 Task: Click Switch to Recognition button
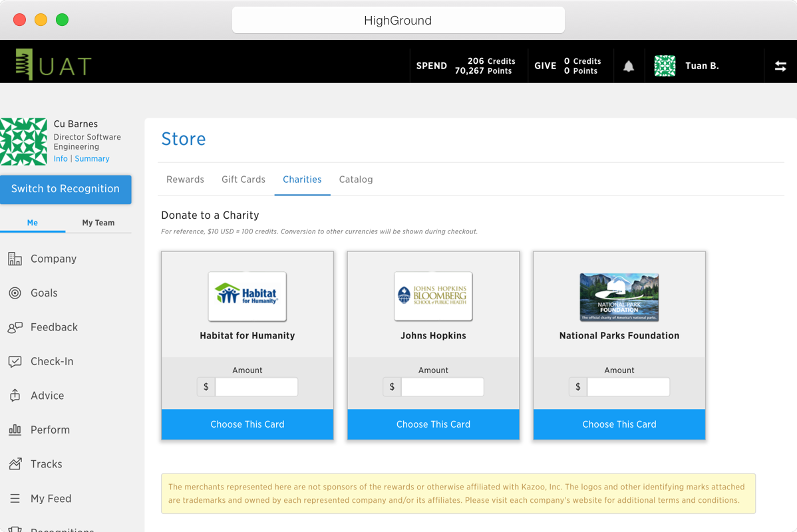coord(66,189)
